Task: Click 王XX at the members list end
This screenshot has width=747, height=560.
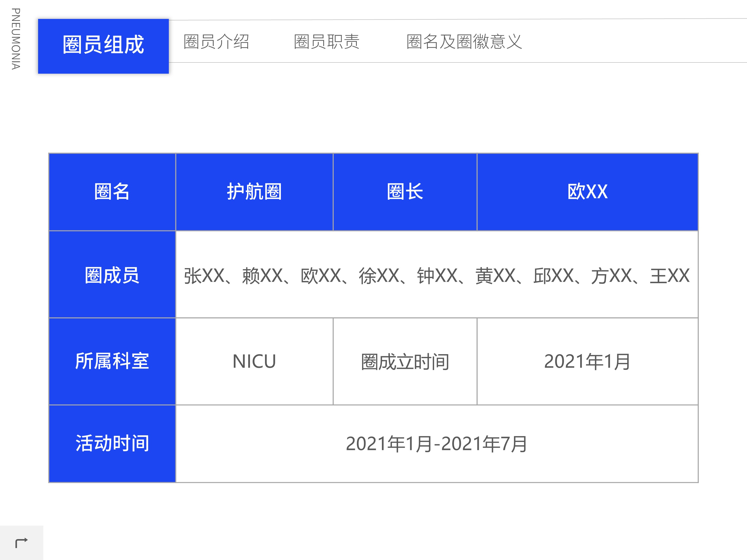Action: click(670, 276)
